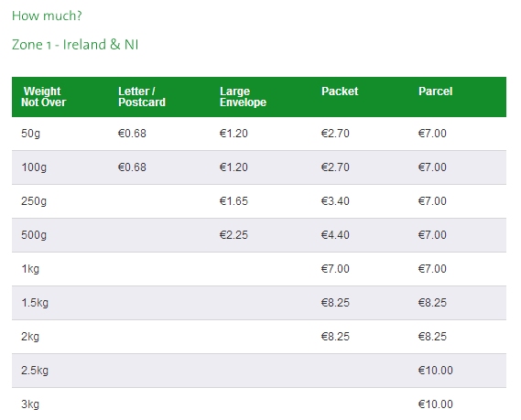Image resolution: width=521 pixels, height=420 pixels.
Task: Click the 'How much?' heading
Action: 47,16
